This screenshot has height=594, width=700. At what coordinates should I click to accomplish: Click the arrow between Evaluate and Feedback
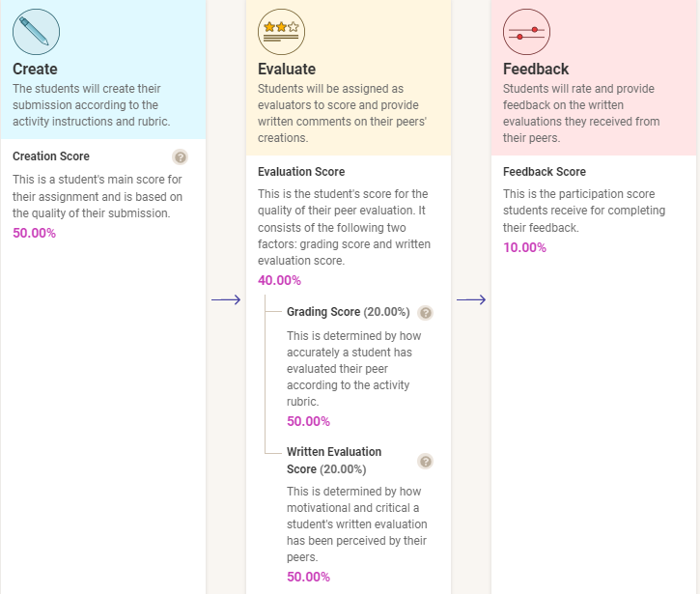[x=471, y=300]
